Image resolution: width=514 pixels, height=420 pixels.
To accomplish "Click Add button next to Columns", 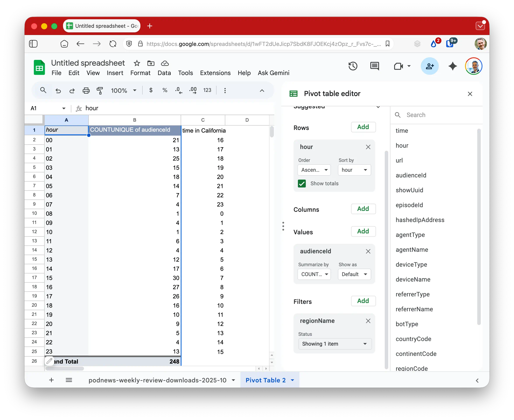I will [x=363, y=209].
